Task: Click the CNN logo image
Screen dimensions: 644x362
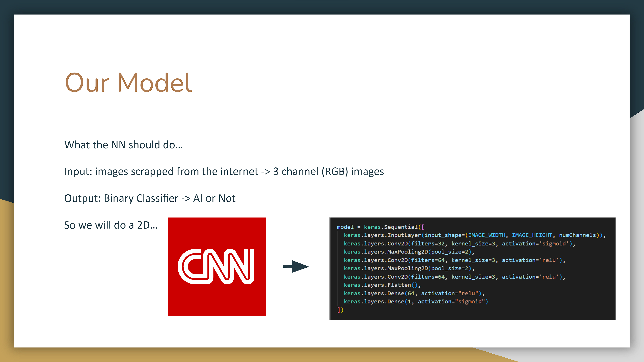Action: click(217, 266)
